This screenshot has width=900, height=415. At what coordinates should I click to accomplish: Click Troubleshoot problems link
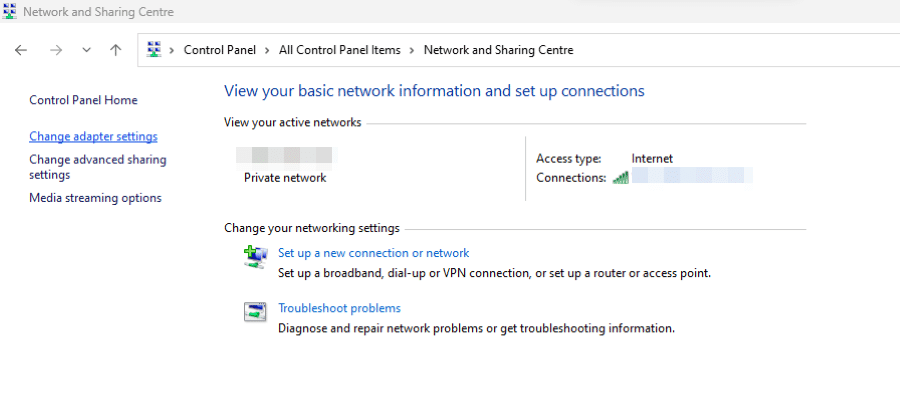tap(339, 308)
